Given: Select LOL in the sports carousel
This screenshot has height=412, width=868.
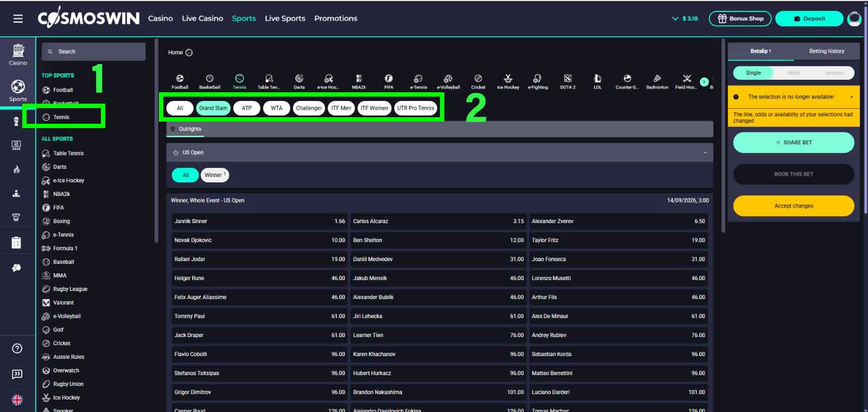Looking at the screenshot, I should click(597, 81).
